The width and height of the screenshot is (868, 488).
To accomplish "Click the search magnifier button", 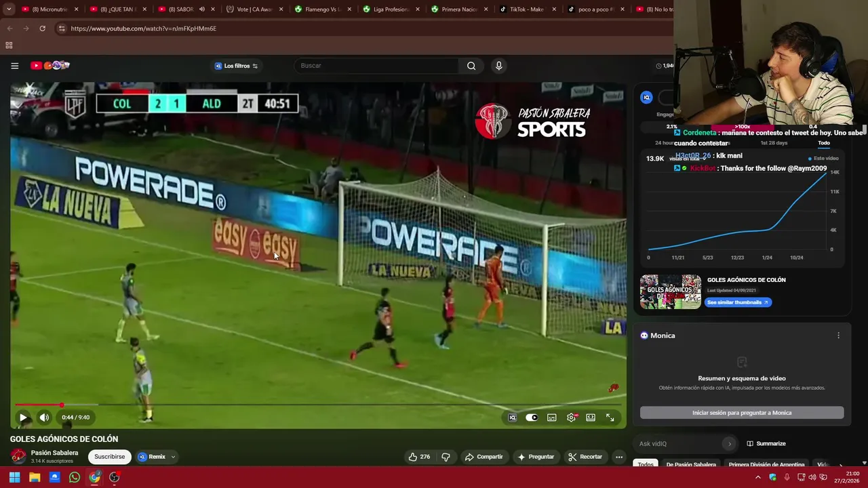I will (x=471, y=66).
